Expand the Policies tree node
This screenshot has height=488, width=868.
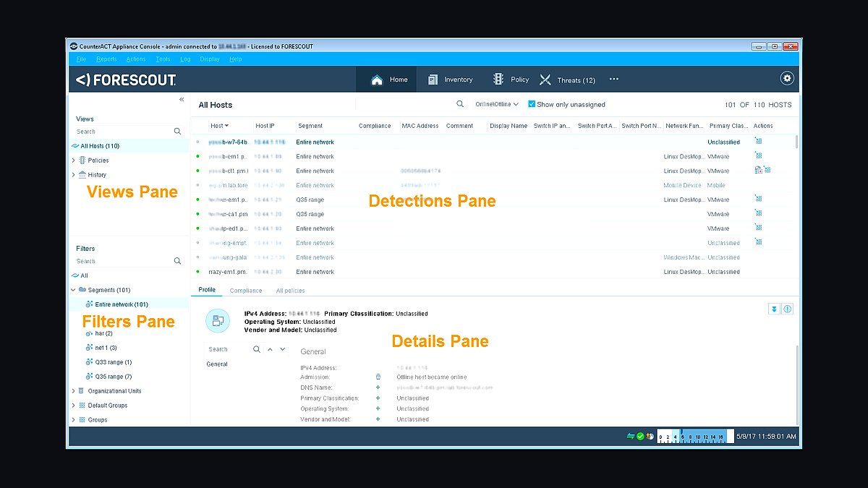pos(74,160)
